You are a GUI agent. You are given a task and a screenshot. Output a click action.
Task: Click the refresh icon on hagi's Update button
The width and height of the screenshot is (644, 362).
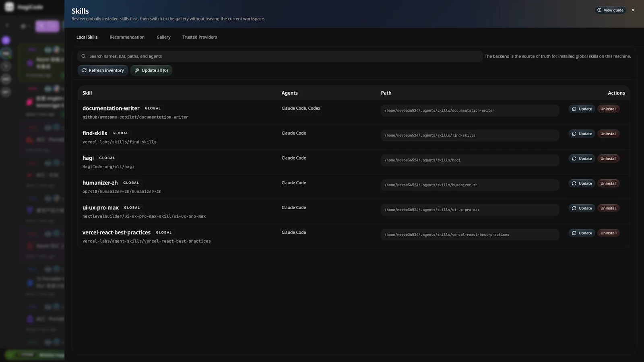point(574,158)
